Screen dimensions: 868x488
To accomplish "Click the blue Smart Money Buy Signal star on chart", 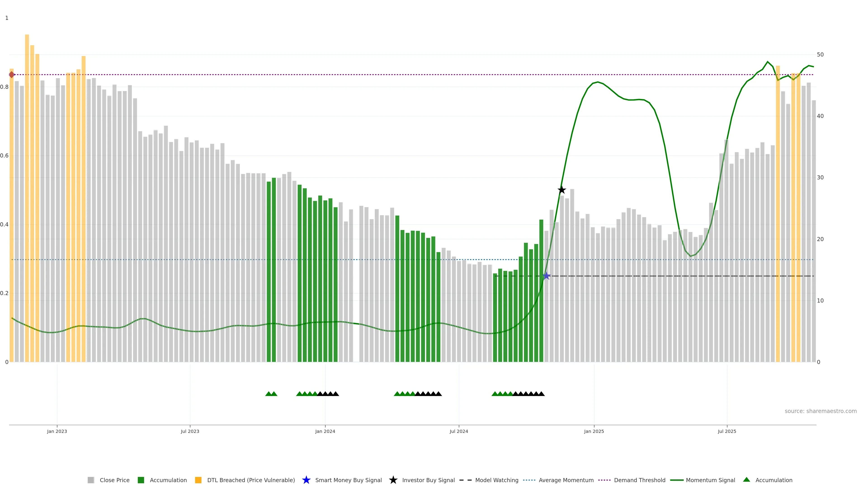I will [546, 276].
